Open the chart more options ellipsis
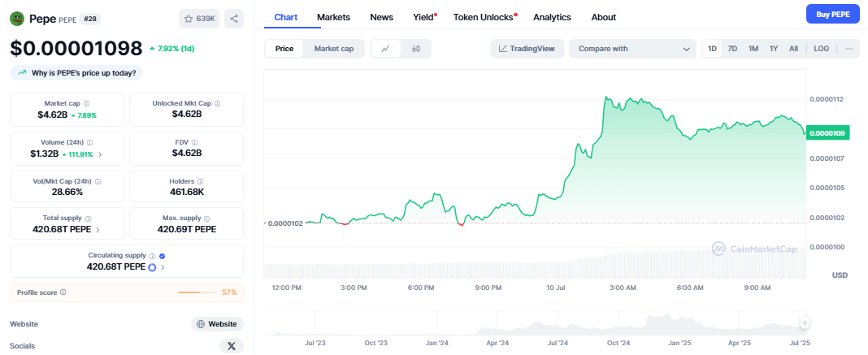This screenshot has height=355, width=868. (849, 49)
